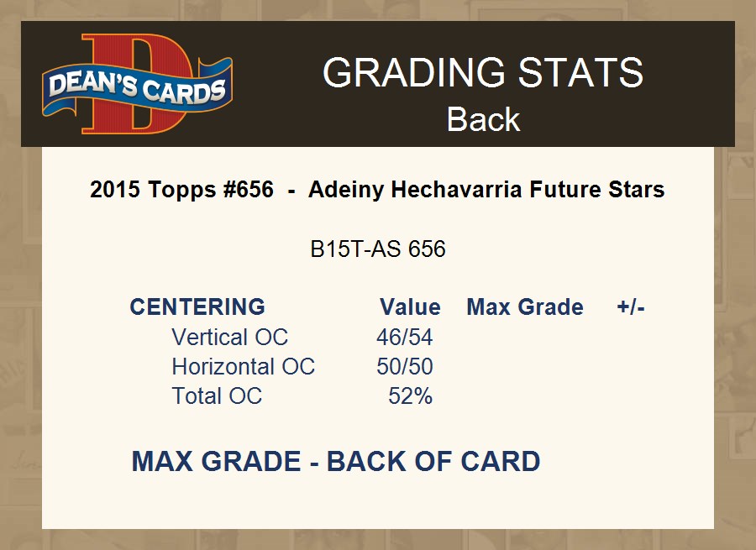Select the Horizontal OC row label
Screen dimensions: 756x550
(243, 367)
